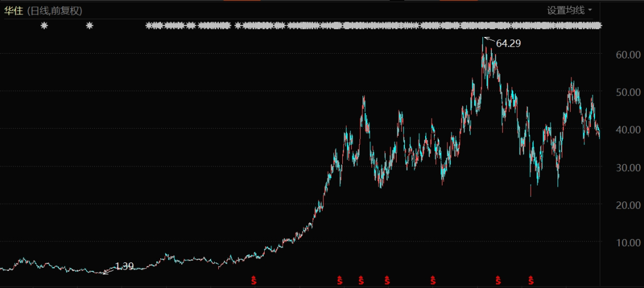This screenshot has width=644, height=288.
Task: Click the 64.29 peak price label
Action: [x=508, y=43]
